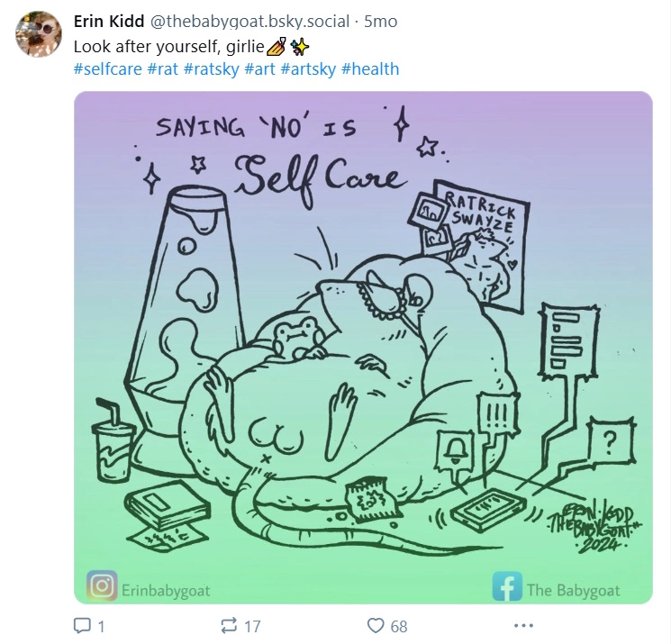
Task: Click the post text 'Look after yourself, girlie'
Action: point(169,46)
